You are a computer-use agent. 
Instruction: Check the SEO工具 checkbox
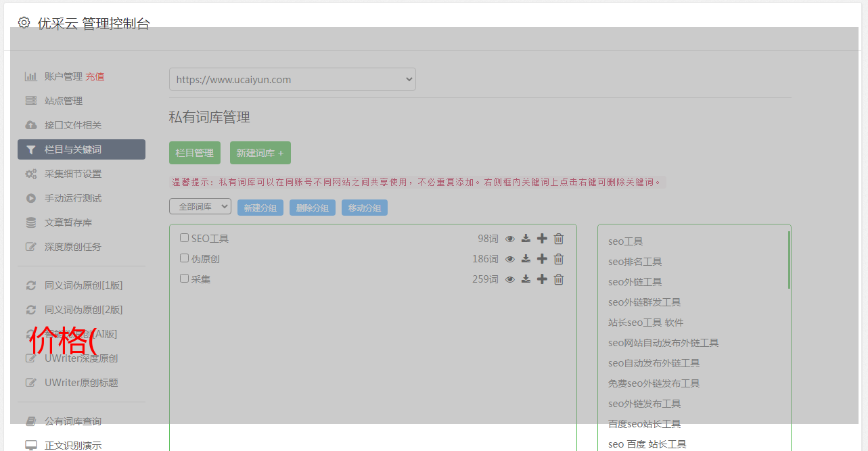(x=184, y=238)
